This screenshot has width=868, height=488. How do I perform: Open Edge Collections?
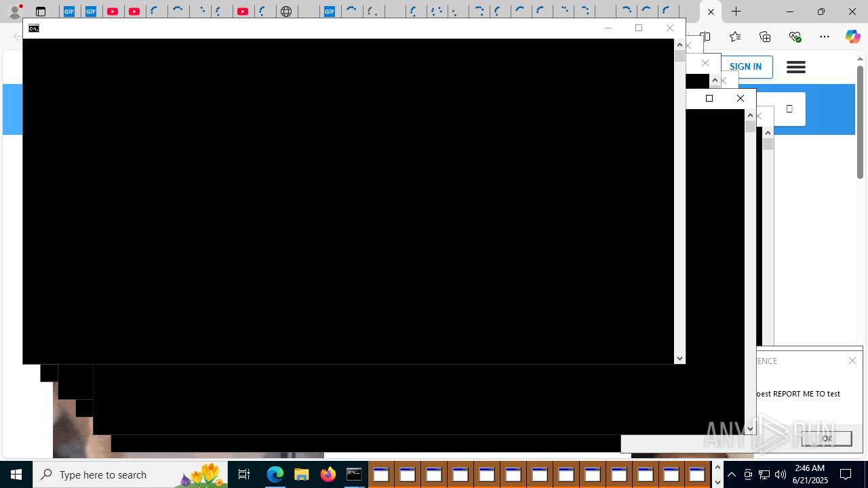tap(765, 37)
